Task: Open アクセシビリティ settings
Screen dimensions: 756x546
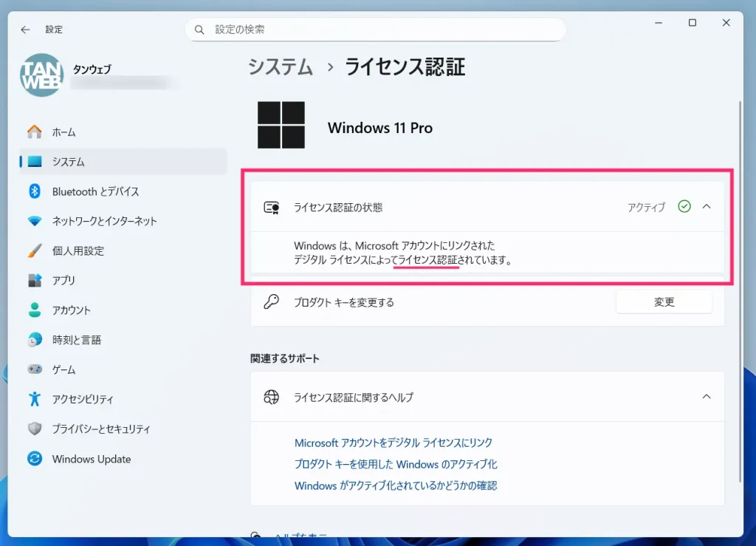Action: (x=123, y=400)
